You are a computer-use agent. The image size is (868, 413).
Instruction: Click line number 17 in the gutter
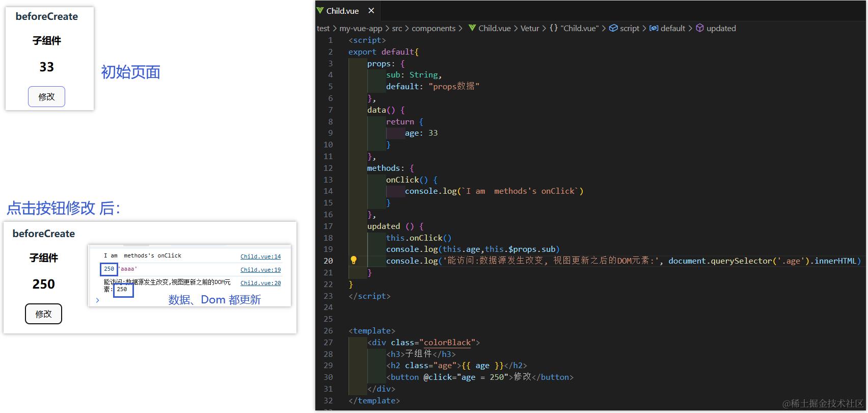point(328,226)
